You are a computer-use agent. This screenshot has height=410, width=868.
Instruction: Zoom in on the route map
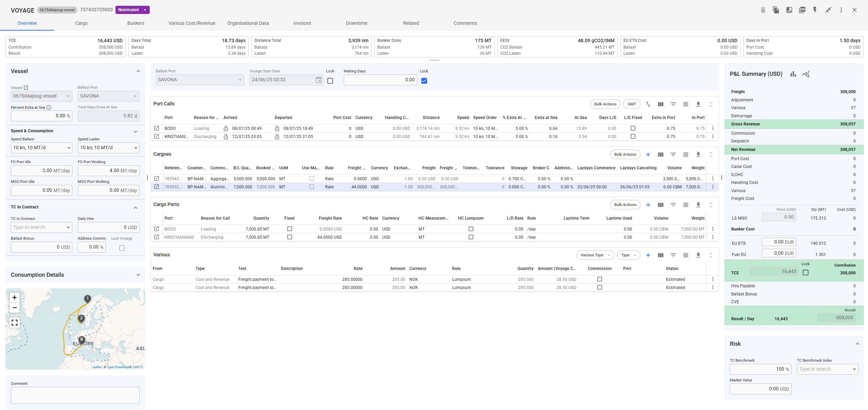click(15, 297)
